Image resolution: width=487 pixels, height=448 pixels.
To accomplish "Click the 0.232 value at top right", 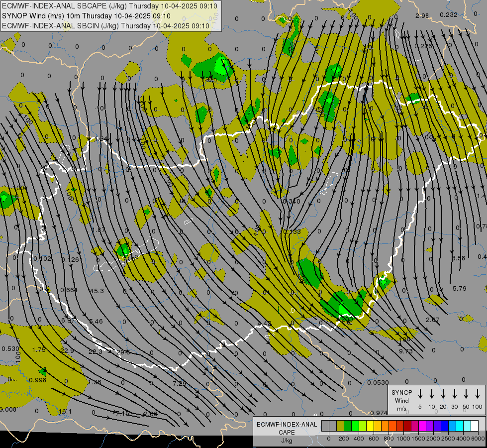I will pyautogui.click(x=449, y=14).
